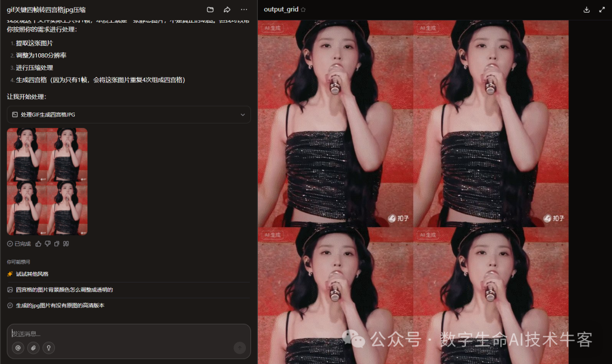Click the thumbs down feedback icon
Viewport: 612px width, 364px height.
point(48,243)
